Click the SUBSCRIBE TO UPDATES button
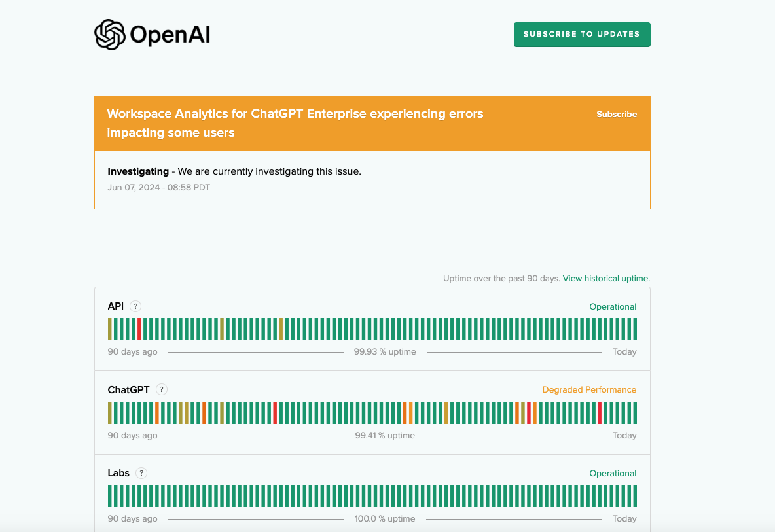Screen dimensions: 775x532 [581, 35]
